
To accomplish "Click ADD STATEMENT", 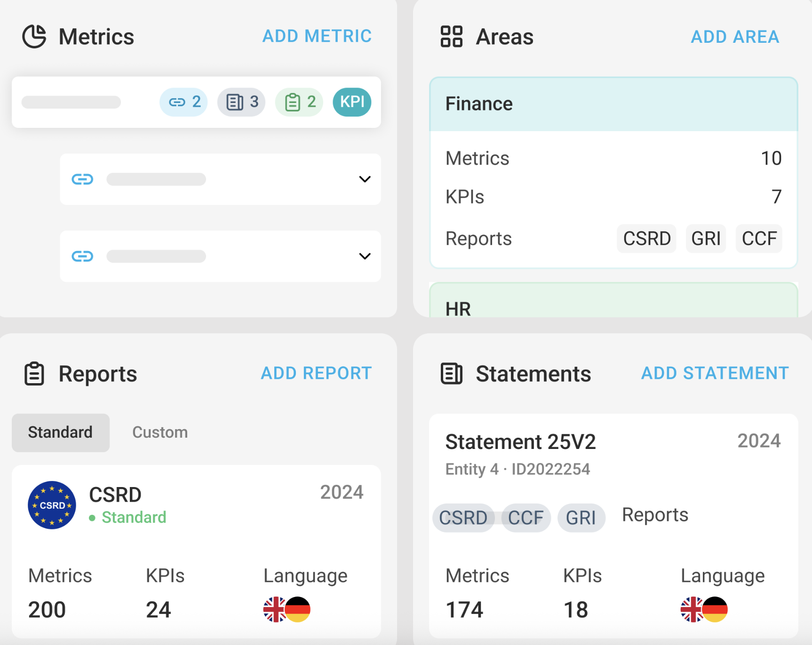I will pyautogui.click(x=715, y=373).
